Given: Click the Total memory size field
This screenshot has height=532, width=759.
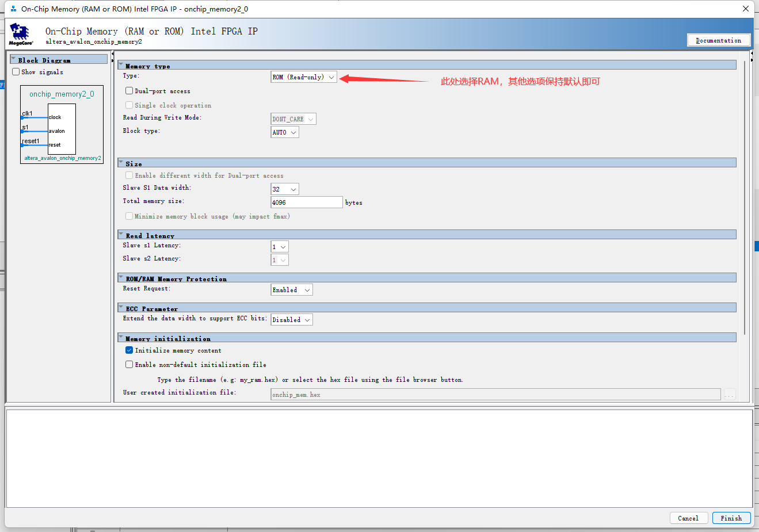Looking at the screenshot, I should click(x=307, y=202).
